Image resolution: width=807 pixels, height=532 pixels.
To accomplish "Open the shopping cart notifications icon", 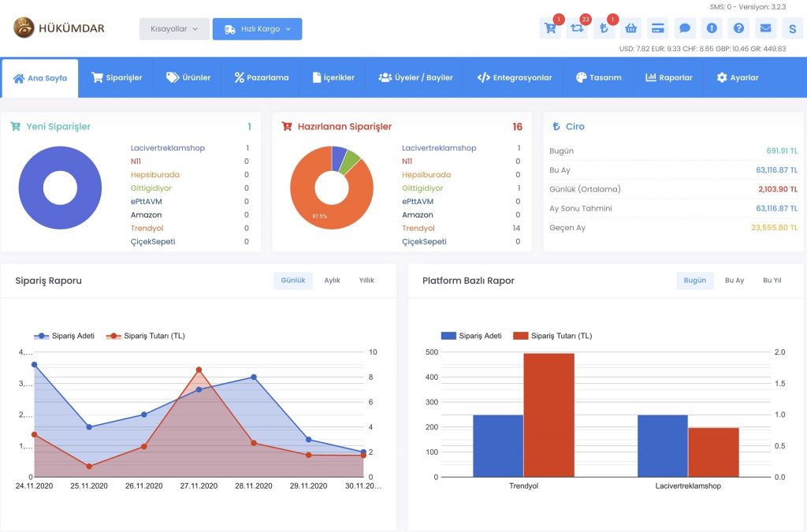I will (x=550, y=29).
